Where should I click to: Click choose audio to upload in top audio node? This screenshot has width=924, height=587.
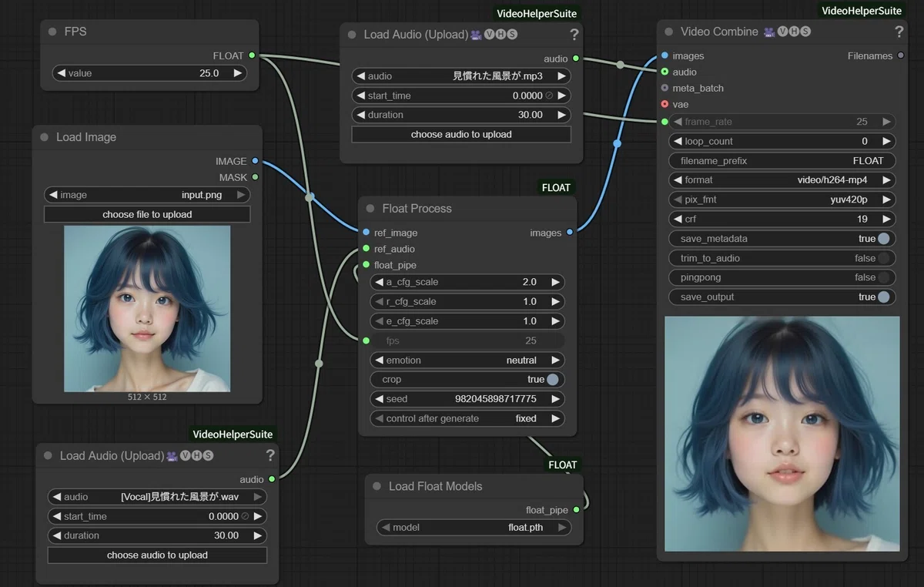(x=461, y=134)
